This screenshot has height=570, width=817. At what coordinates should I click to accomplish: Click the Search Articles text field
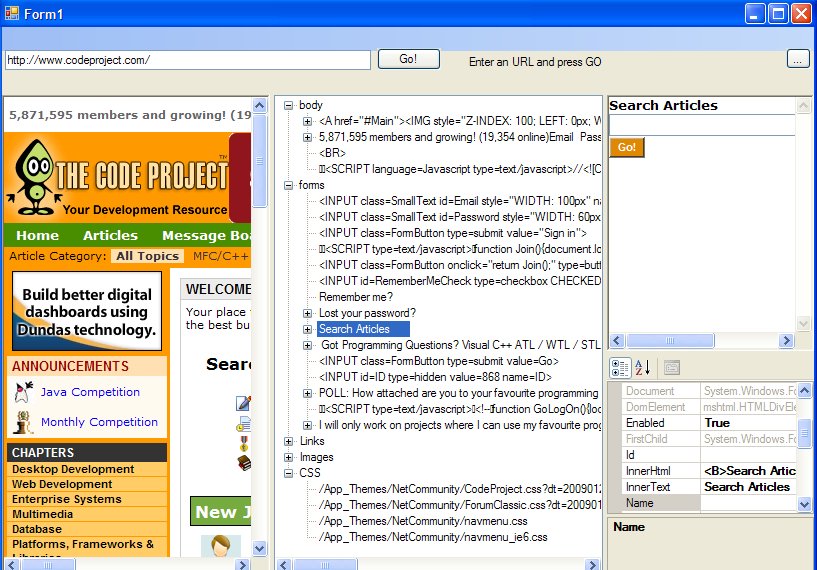[702, 126]
